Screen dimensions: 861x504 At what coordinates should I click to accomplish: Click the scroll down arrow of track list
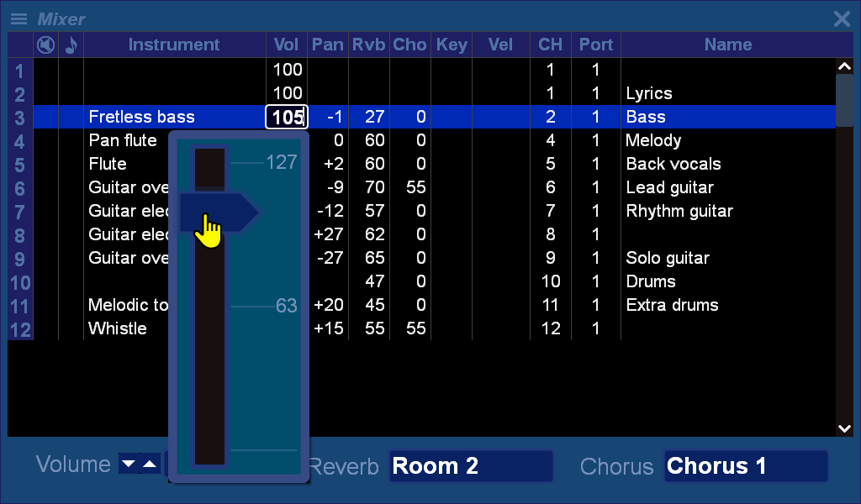coord(845,428)
